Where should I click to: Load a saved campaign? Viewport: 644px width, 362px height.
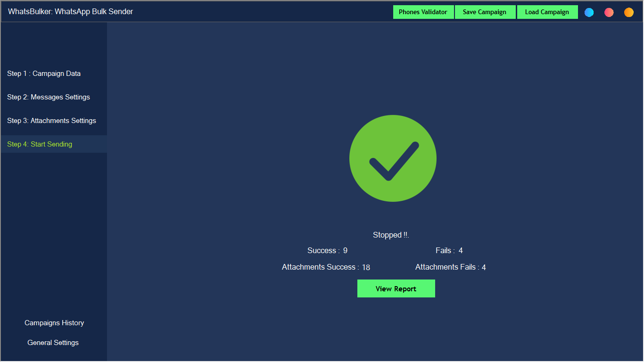point(547,12)
